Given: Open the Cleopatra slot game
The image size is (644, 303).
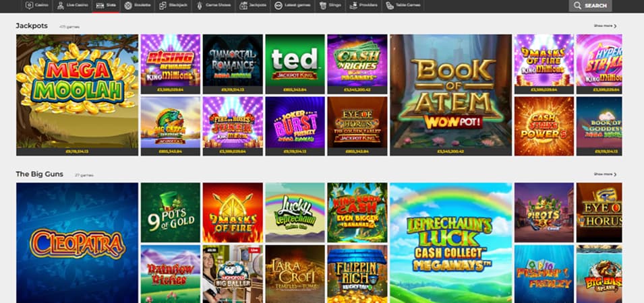Looking at the screenshot, I should 77,242.
